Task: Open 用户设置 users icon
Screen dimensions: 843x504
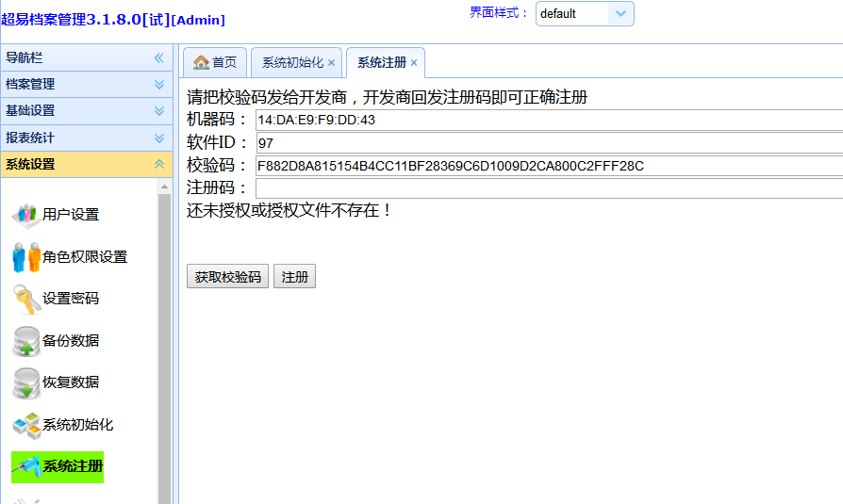Action: click(25, 215)
